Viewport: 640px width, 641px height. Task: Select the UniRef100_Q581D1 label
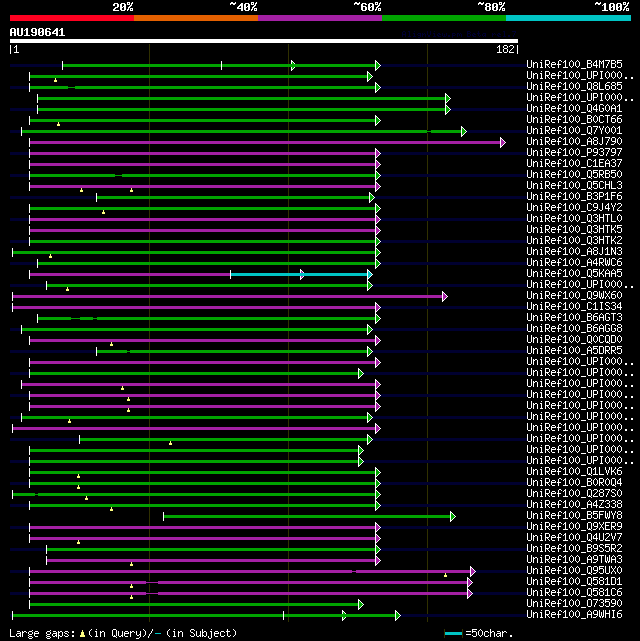574,582
